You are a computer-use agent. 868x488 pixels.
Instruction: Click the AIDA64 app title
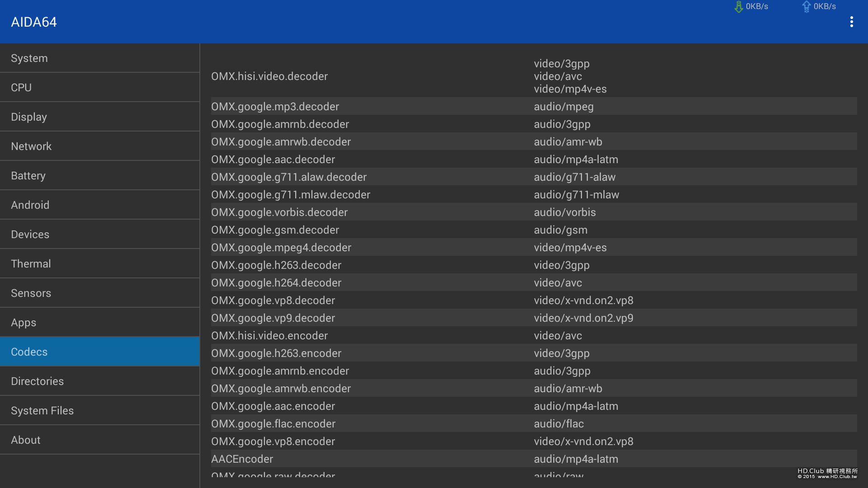click(x=34, y=22)
